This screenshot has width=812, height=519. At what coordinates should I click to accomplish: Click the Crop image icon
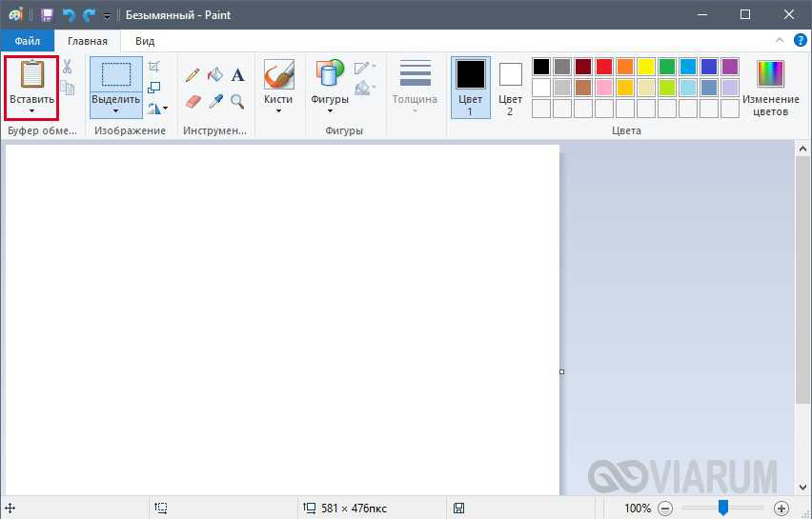154,66
